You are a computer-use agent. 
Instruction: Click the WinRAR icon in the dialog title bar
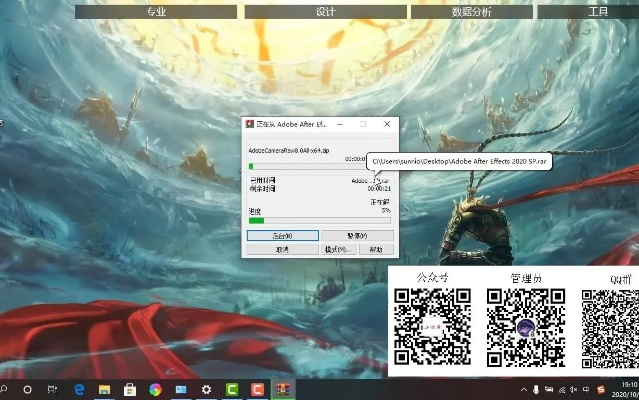250,124
